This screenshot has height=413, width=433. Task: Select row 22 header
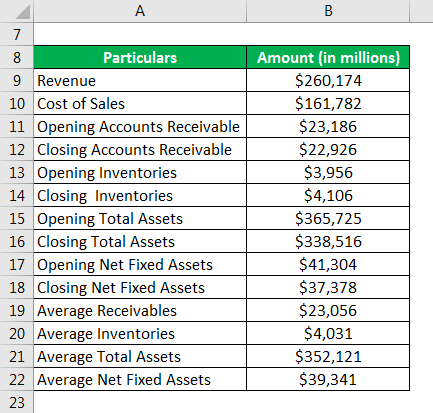pyautogui.click(x=17, y=379)
